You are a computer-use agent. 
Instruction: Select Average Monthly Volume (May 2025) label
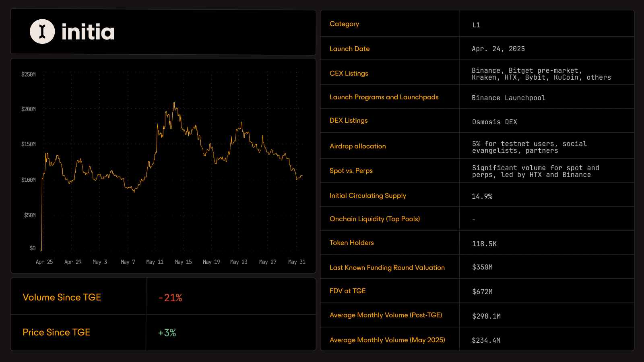388,340
